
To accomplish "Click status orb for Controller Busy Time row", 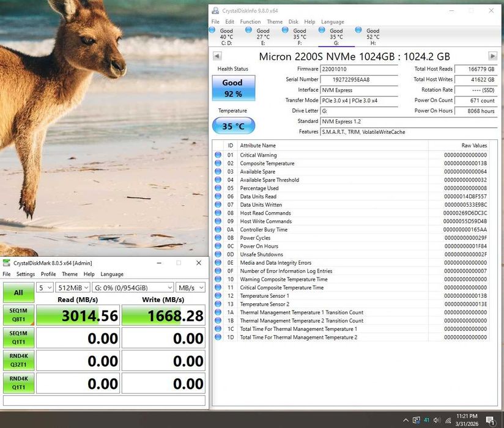I will 218,229.
